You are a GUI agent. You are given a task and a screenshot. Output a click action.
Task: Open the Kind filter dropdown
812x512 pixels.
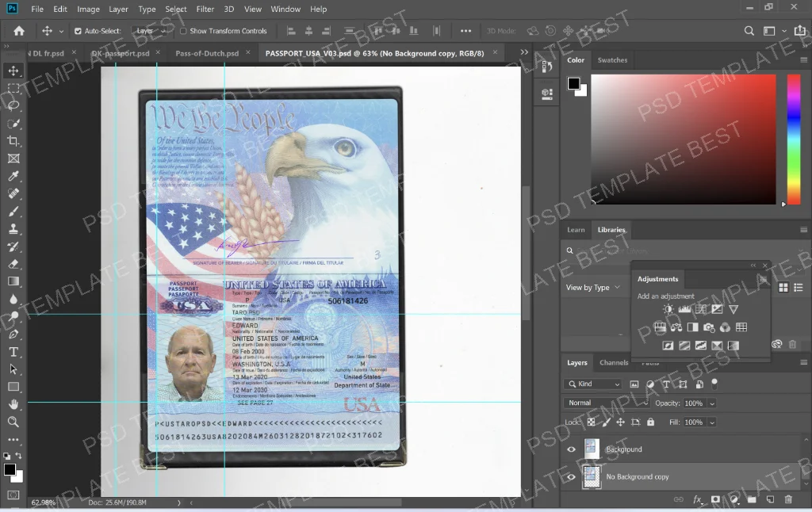click(x=595, y=384)
